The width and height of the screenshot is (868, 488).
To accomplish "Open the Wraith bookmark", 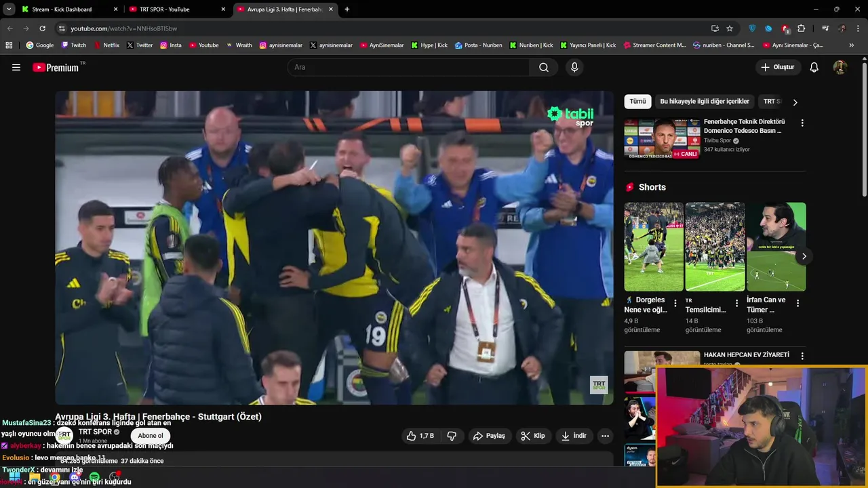I will 239,45.
